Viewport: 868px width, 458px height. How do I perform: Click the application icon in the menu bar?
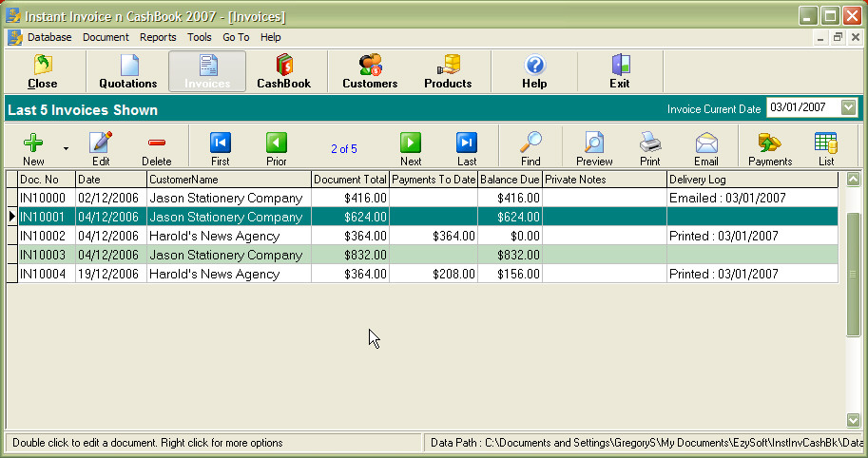coord(15,37)
